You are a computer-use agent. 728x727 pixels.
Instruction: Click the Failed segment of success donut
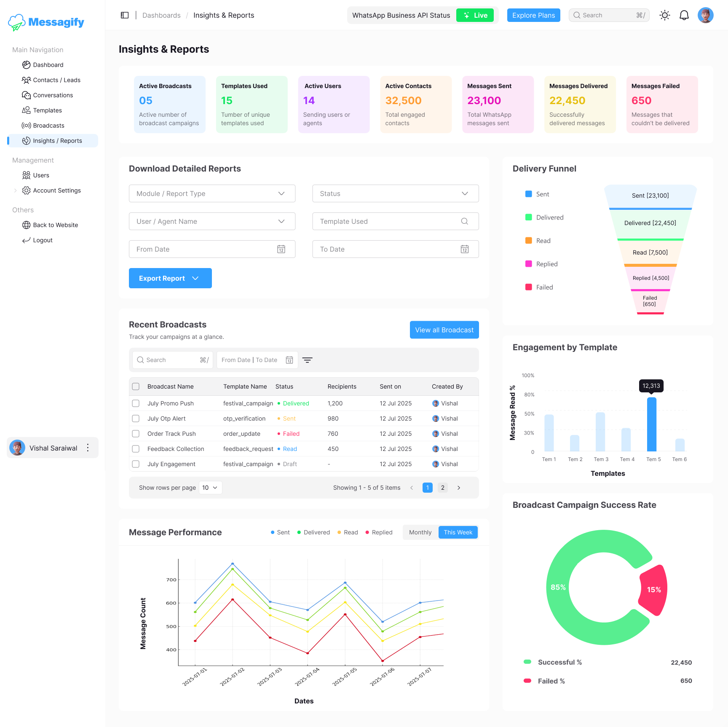coord(653,590)
